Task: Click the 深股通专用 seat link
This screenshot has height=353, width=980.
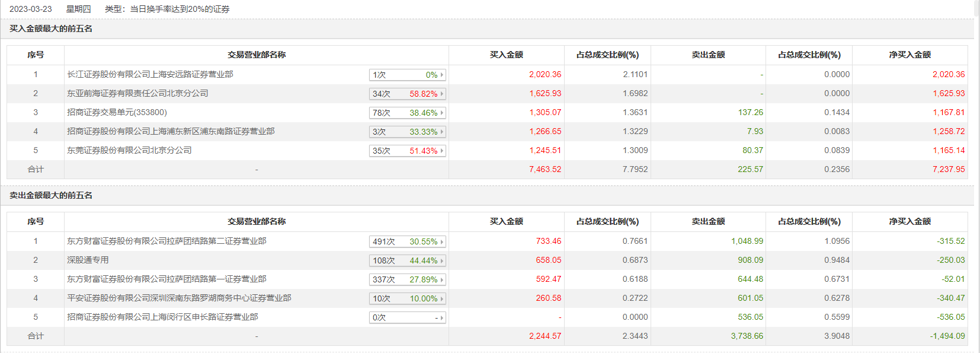Action: click(x=88, y=260)
